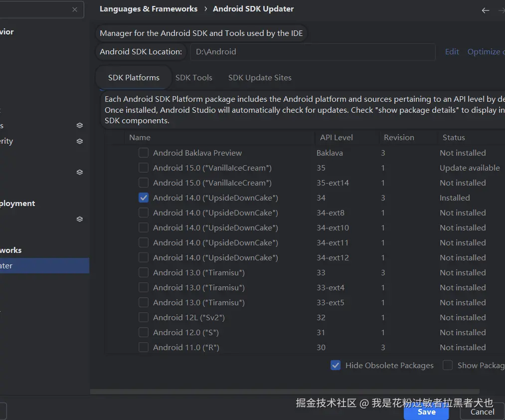Click API level '33-ext5' cell
The width and height of the screenshot is (505, 420).
[x=330, y=303]
